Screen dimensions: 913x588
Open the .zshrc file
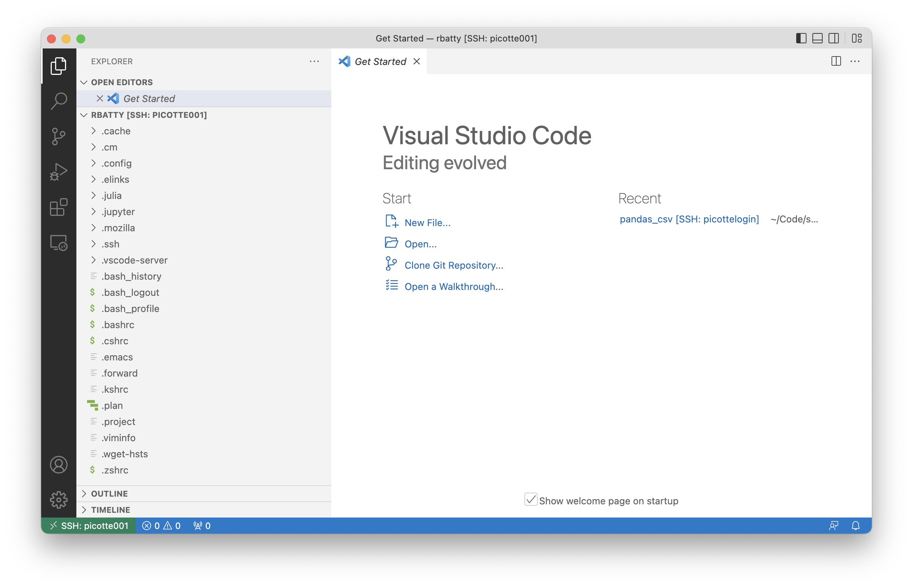[x=203, y=471]
